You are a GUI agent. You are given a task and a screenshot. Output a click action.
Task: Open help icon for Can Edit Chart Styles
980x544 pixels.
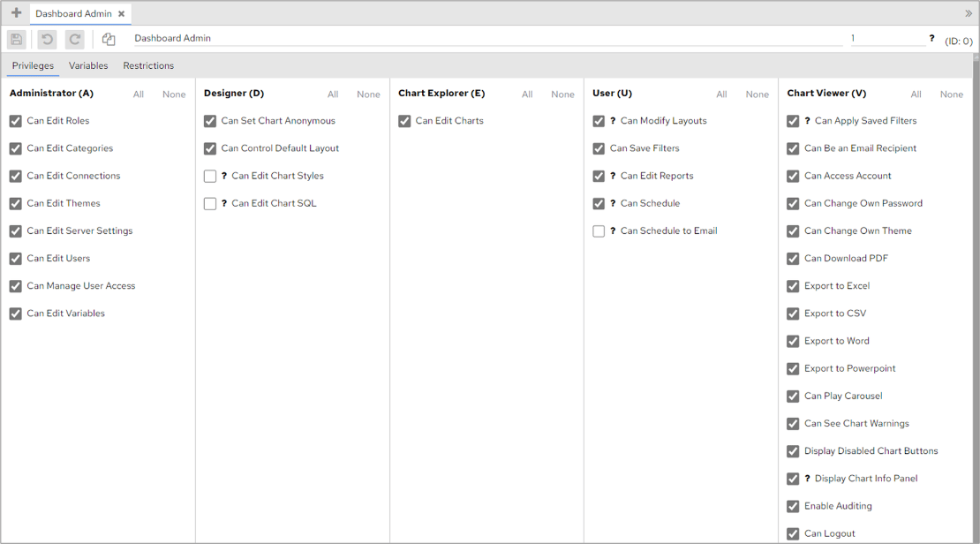coord(223,176)
